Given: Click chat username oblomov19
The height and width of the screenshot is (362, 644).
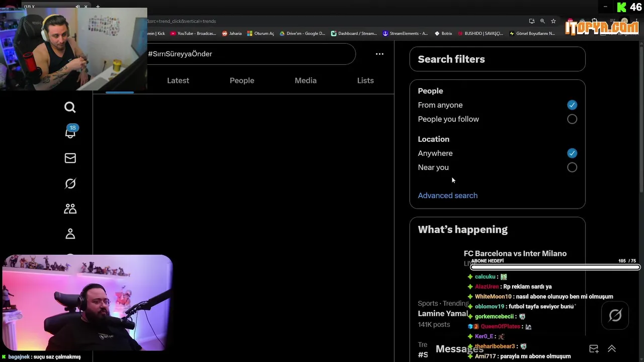Looking at the screenshot, I should [x=490, y=307].
